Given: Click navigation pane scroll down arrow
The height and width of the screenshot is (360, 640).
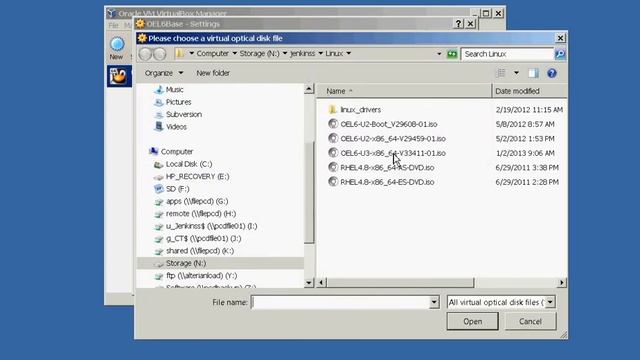Looking at the screenshot, I should coord(309,282).
